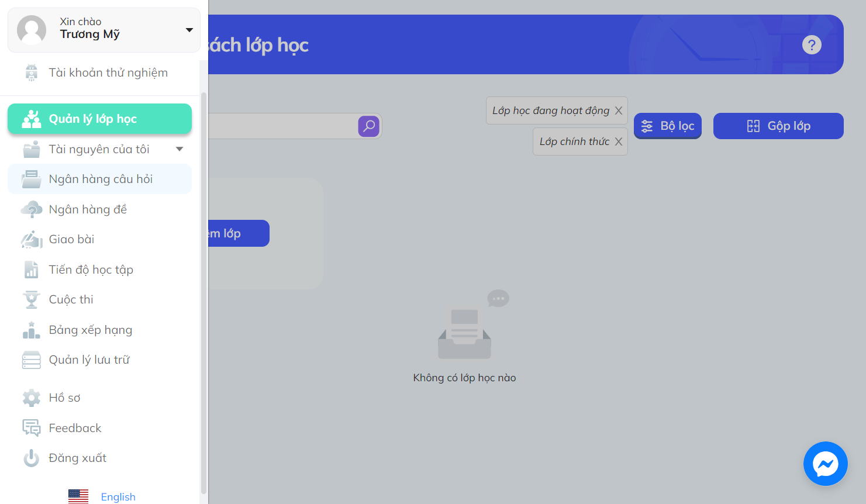Remove the Lớp chính thức filter
Screen dimensions: 866x504
tap(619, 141)
